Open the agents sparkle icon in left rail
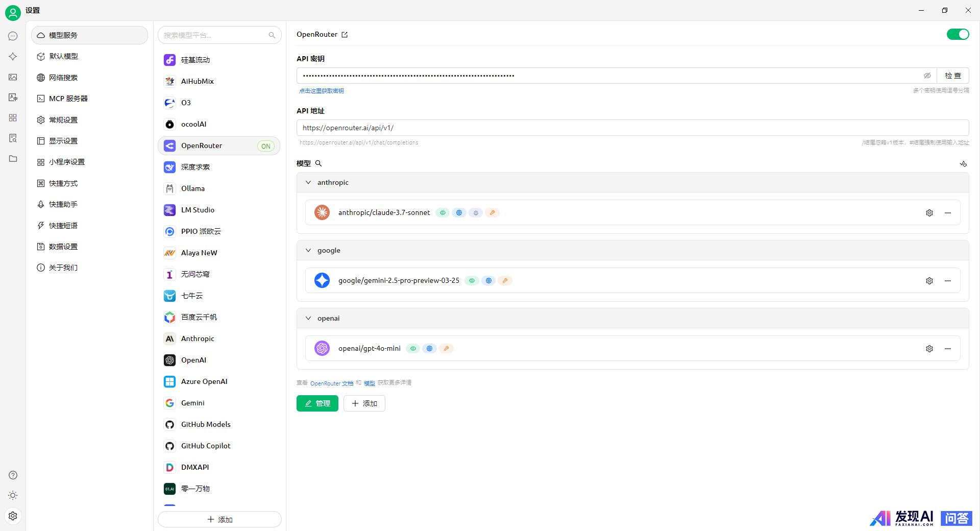The width and height of the screenshot is (980, 531). 13,57
